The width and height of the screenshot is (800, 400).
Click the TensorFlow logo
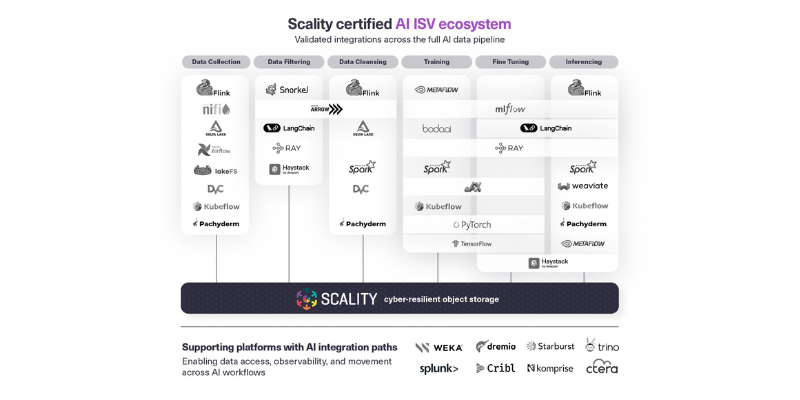pos(472,243)
